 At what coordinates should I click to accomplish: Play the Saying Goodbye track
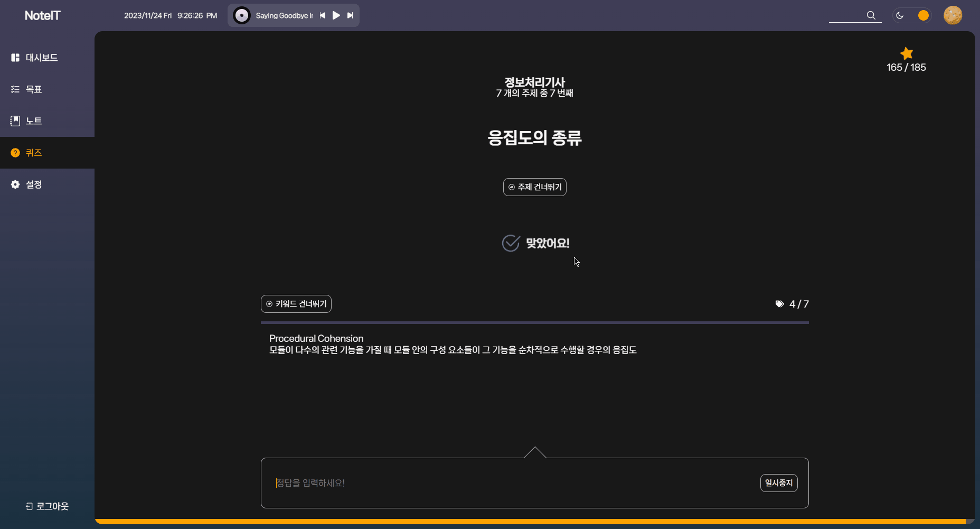click(x=336, y=15)
